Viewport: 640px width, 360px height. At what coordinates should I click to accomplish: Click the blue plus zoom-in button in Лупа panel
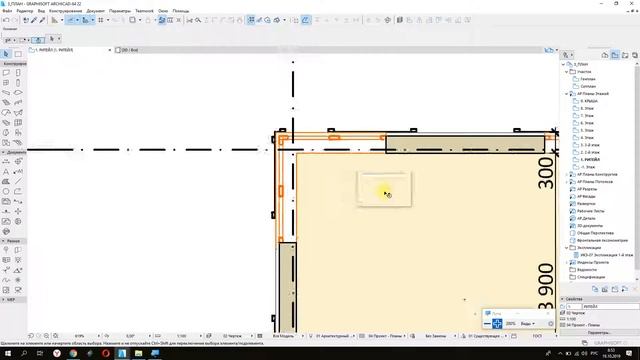pos(497,324)
